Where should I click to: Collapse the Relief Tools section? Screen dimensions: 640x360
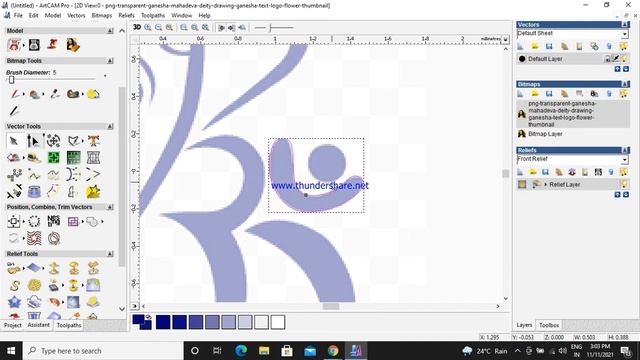click(110, 253)
